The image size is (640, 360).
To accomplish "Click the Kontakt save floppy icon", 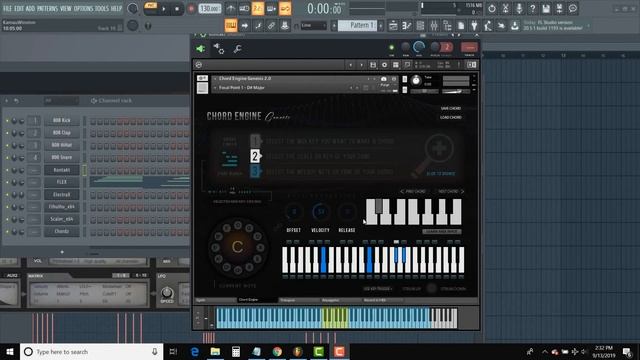I will pyautogui.click(x=373, y=65).
